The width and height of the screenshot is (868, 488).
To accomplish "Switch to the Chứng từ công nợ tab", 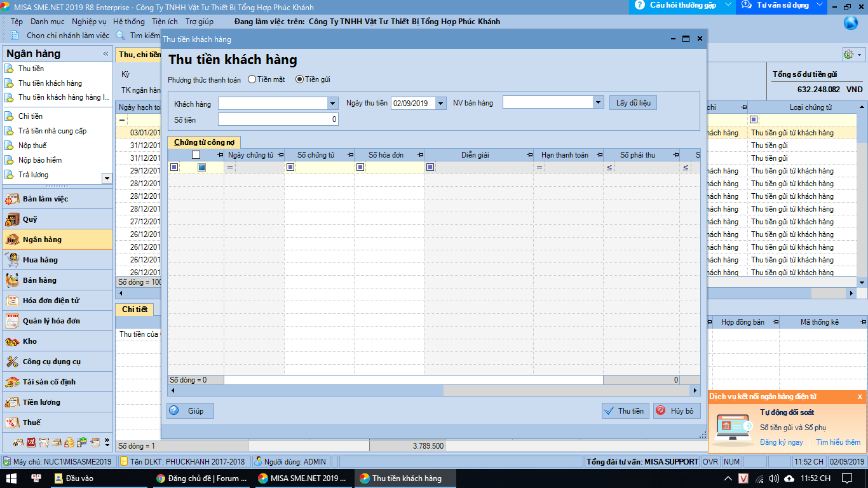I will point(203,142).
